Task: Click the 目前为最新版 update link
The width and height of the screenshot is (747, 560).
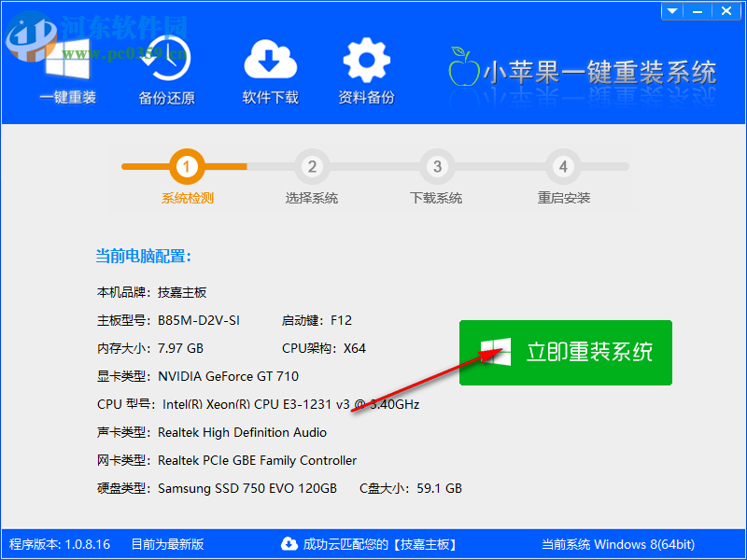Action: [x=169, y=544]
